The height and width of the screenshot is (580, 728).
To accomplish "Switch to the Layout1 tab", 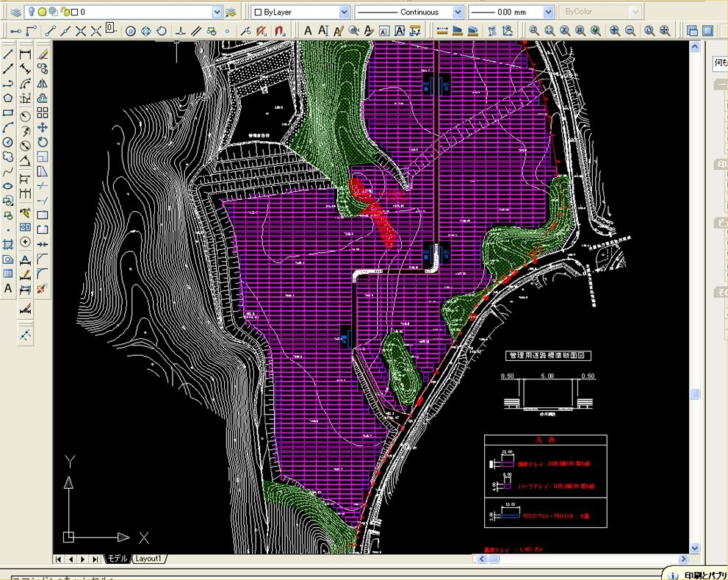I will point(148,559).
